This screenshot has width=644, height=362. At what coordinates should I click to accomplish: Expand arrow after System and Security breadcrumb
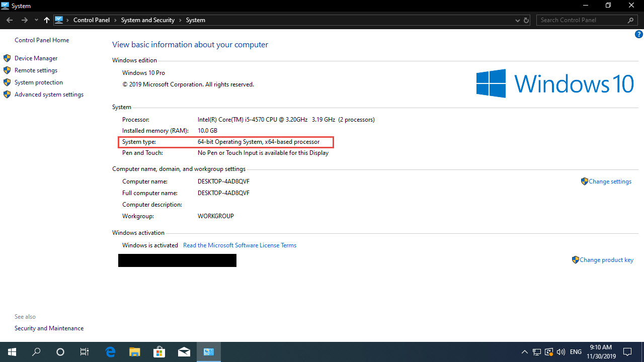click(180, 20)
